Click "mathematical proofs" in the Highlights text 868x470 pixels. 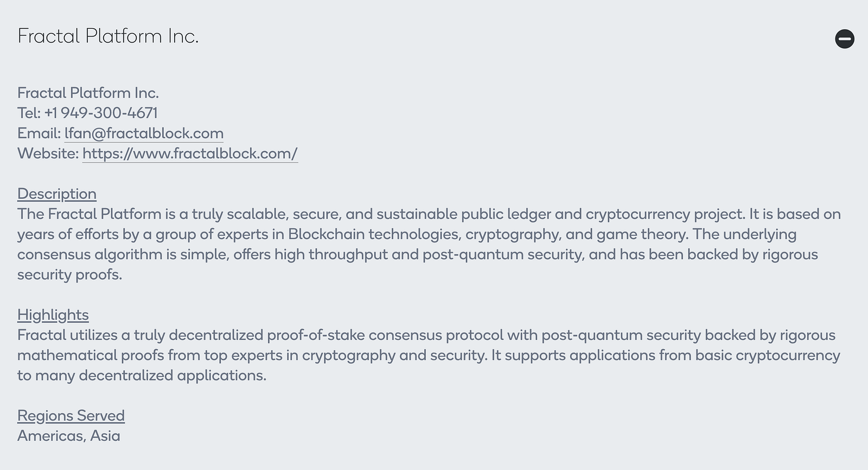coord(91,355)
